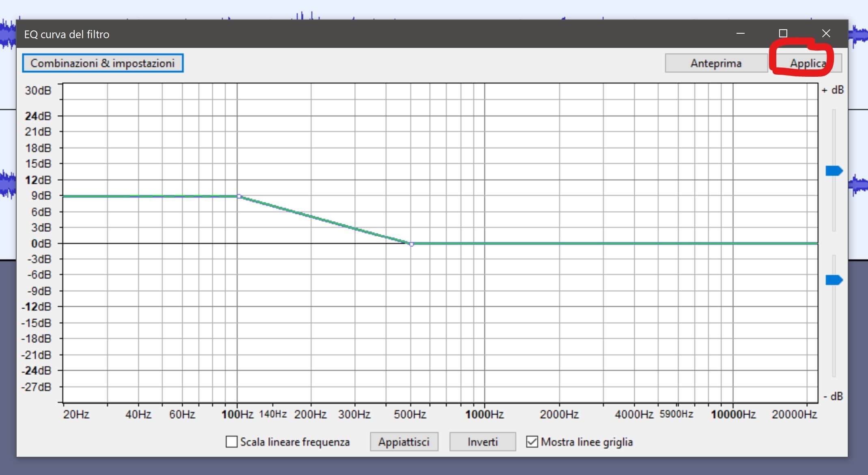Click the curve line at 1000Hz
Viewport: 868px width, 475px height.
tap(485, 243)
